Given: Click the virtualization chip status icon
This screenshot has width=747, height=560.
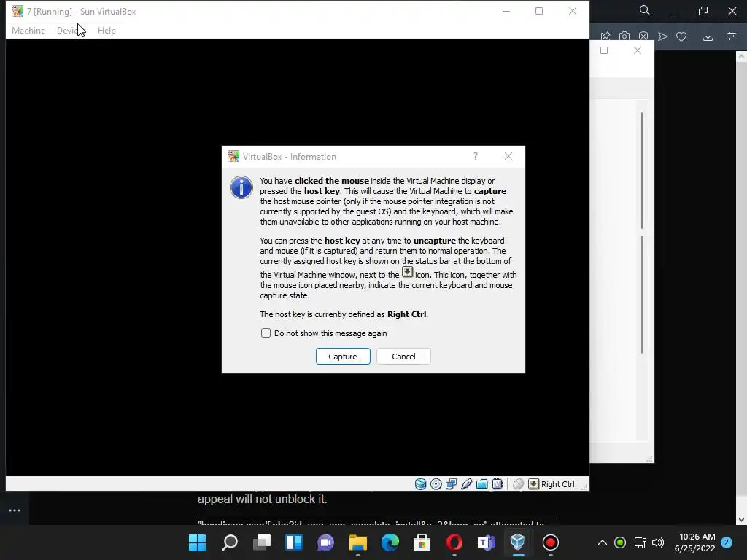Looking at the screenshot, I should 497,484.
